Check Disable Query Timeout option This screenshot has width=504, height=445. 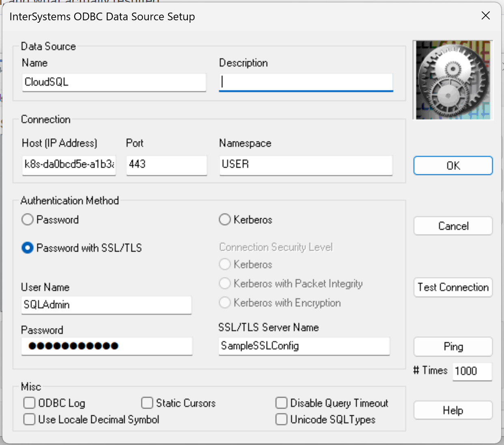pos(281,403)
